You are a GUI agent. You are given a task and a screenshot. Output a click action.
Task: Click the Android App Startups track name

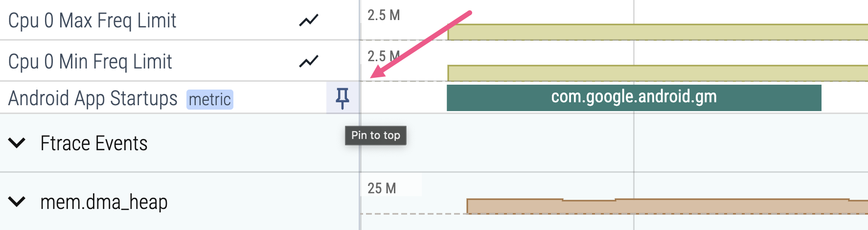(92, 98)
